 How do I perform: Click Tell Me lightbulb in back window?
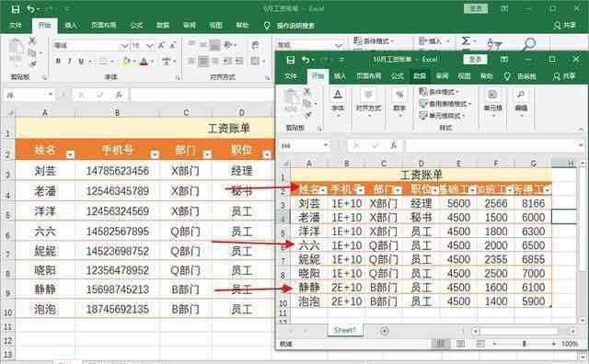pyautogui.click(x=267, y=26)
